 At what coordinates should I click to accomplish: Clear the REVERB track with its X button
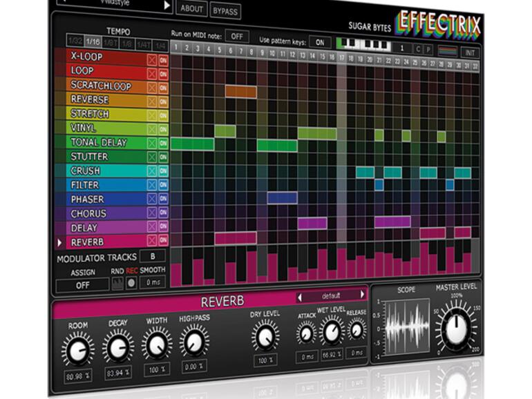click(x=152, y=240)
